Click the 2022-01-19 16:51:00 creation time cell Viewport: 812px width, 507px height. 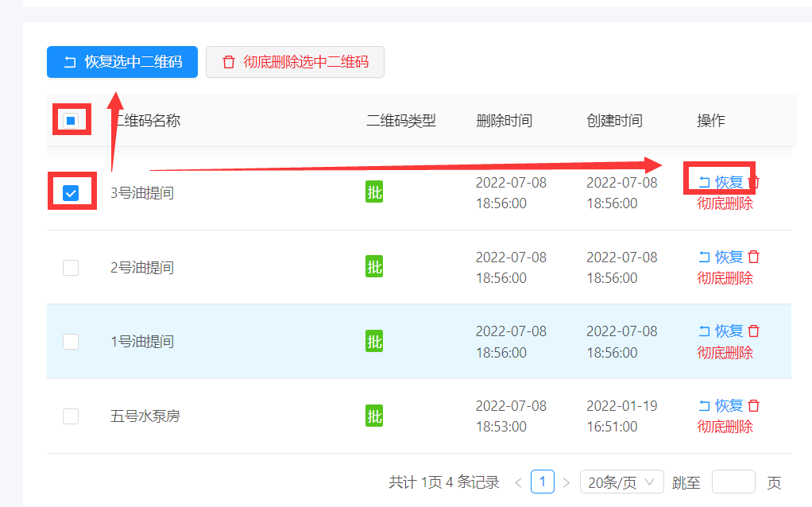point(622,416)
